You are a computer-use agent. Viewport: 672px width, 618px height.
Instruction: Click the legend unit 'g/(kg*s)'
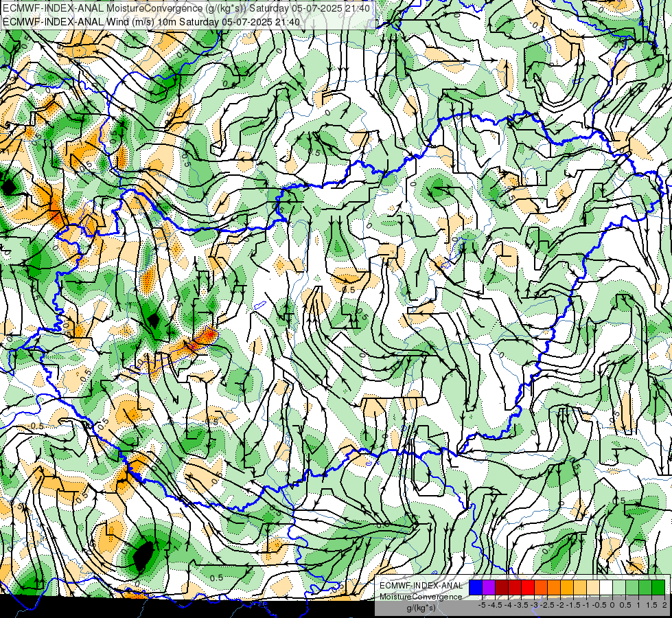421,608
